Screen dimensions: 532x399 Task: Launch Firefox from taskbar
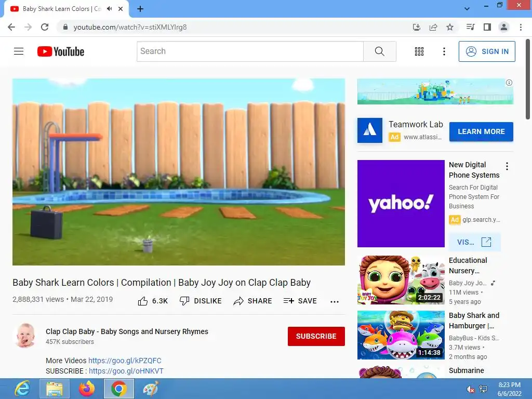(87, 389)
